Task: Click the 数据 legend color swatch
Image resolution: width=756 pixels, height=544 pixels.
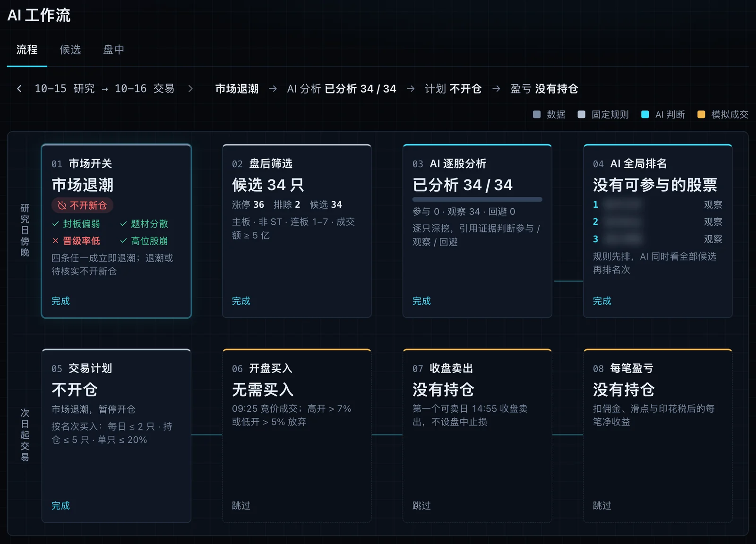Action: pyautogui.click(x=537, y=114)
